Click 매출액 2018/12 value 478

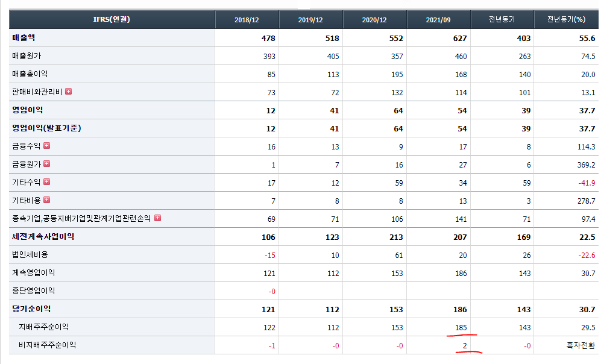pos(268,39)
